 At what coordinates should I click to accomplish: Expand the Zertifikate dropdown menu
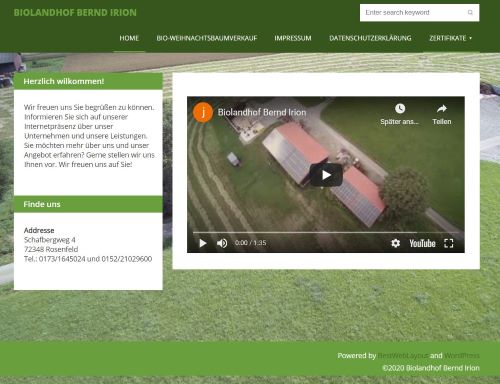(451, 38)
